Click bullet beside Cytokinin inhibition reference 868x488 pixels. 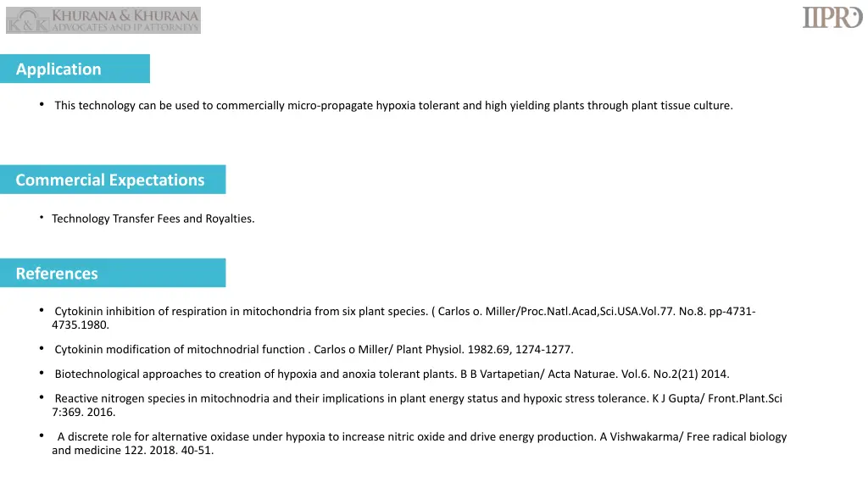click(x=42, y=310)
